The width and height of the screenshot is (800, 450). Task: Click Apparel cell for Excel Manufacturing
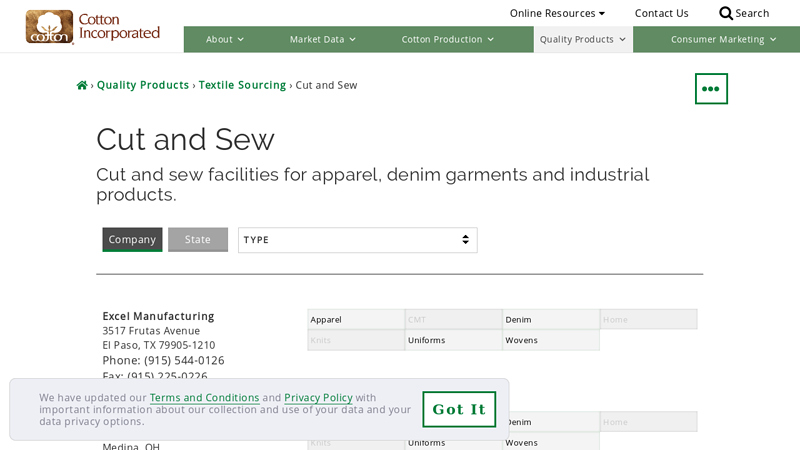pos(356,319)
